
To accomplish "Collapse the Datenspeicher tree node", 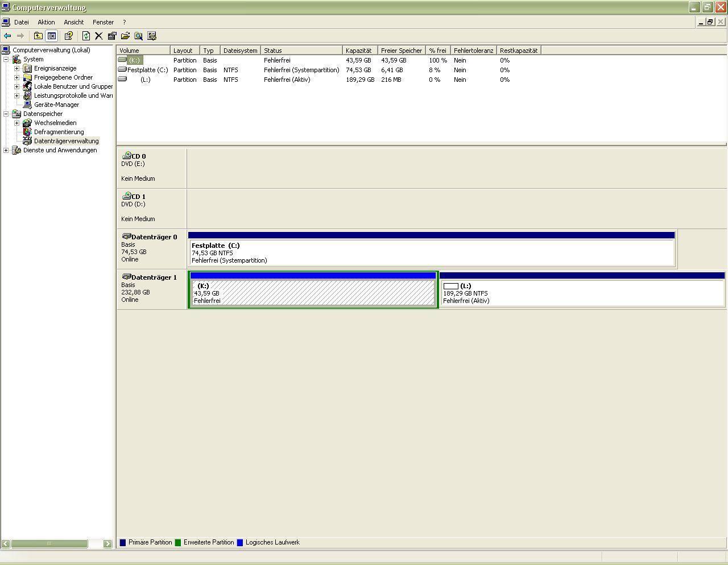I will coord(6,114).
